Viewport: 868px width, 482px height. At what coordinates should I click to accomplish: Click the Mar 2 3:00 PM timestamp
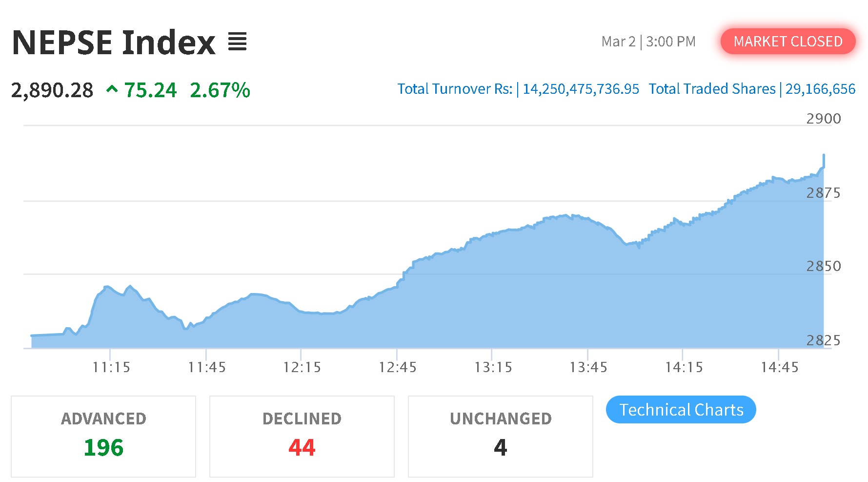(648, 42)
